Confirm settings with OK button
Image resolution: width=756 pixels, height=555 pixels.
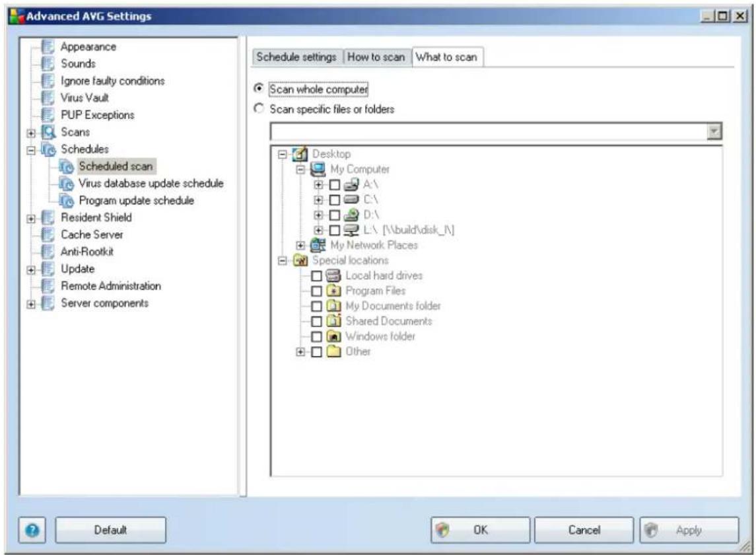(x=480, y=531)
